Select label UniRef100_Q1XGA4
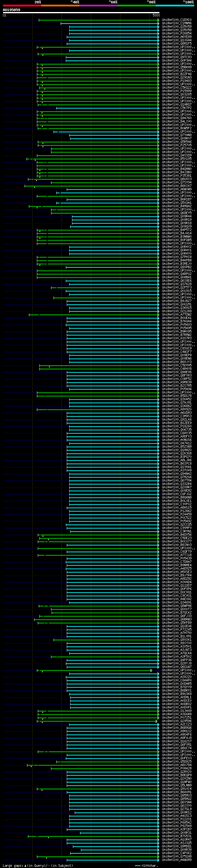Viewport: 197px width, 868px height. [x=176, y=40]
